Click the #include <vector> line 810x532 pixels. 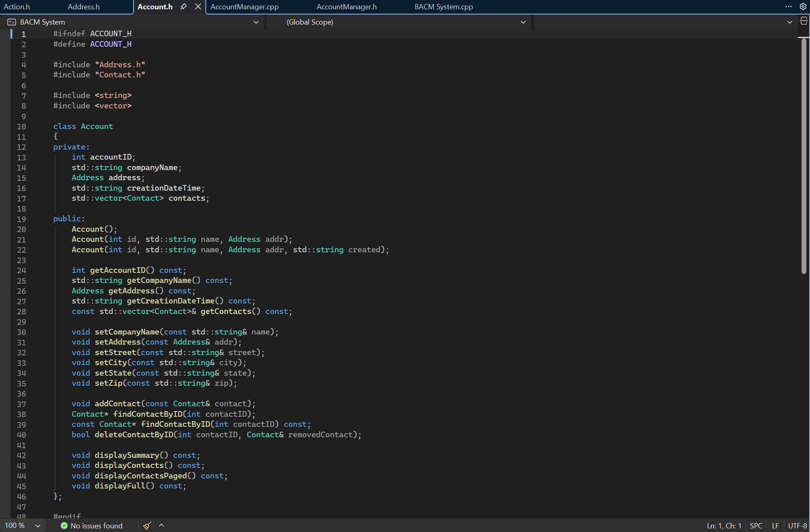coord(92,106)
